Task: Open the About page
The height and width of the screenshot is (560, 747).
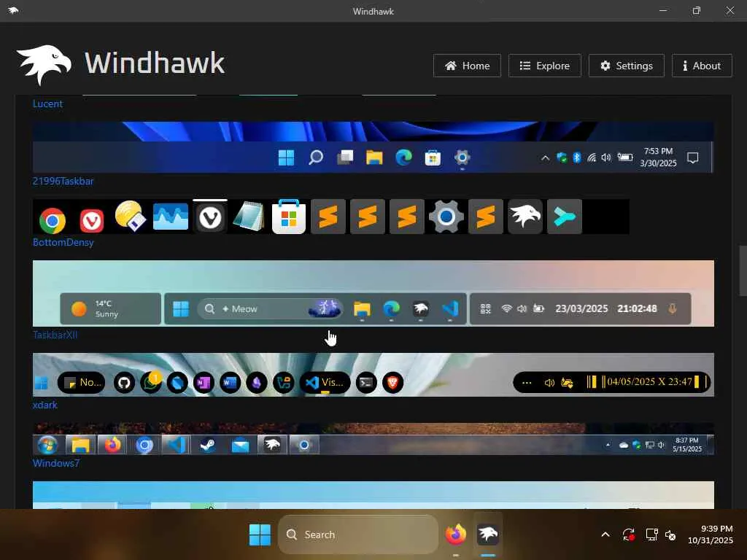Action: (702, 66)
